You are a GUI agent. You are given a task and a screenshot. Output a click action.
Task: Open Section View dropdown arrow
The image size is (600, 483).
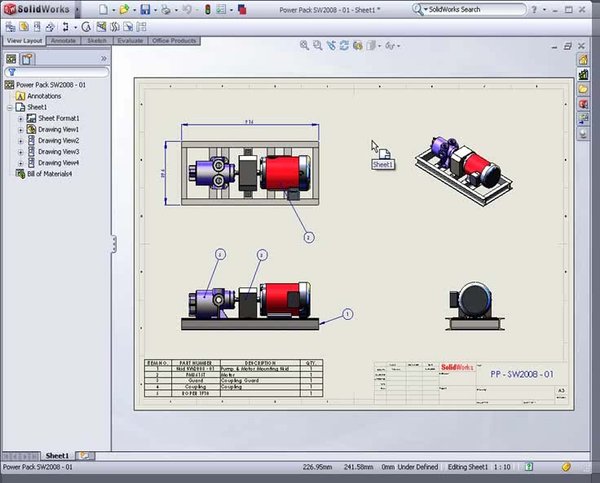coord(75,27)
